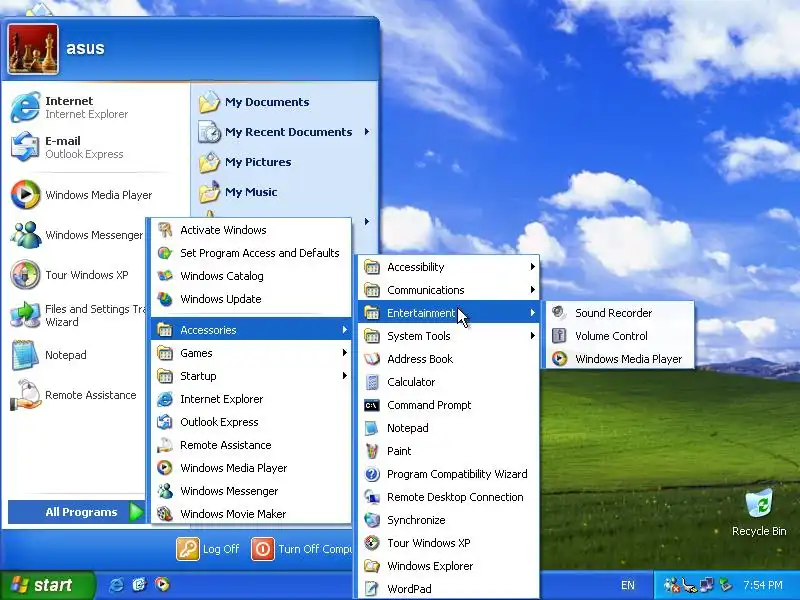Click Internet Explorer quick launch icon on taskbar
Viewport: 800px width, 600px height.
point(116,585)
